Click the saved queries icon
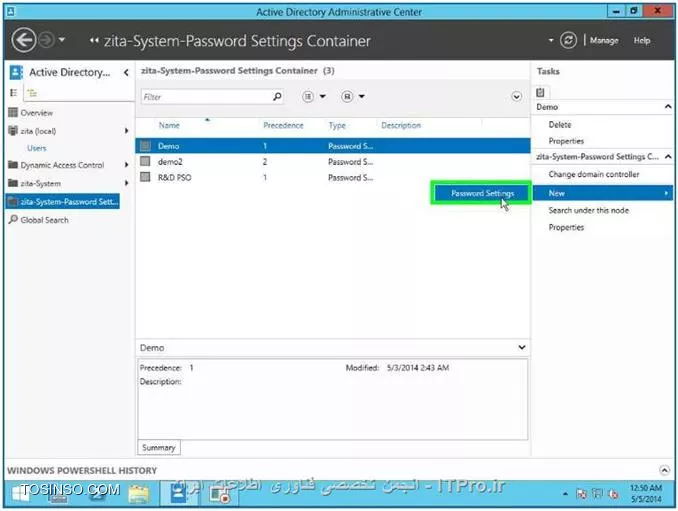Screen dimensions: 678x511 pyautogui.click(x=347, y=96)
